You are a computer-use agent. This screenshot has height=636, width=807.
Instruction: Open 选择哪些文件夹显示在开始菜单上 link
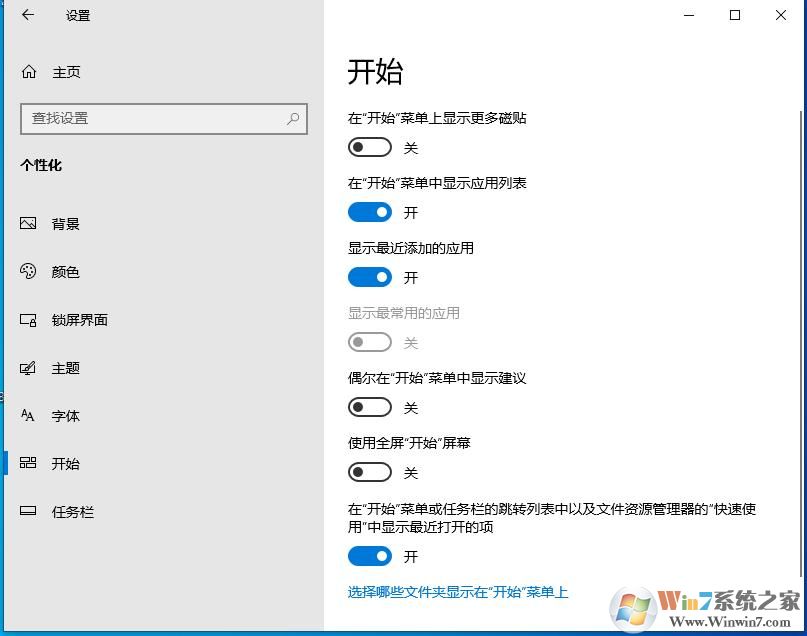pyautogui.click(x=456, y=592)
